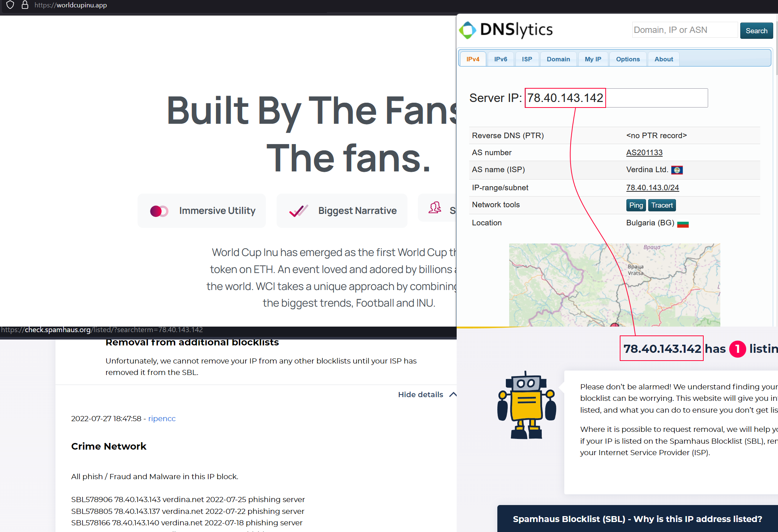Click the checkmark icon beside Biggest Narrative

(298, 210)
